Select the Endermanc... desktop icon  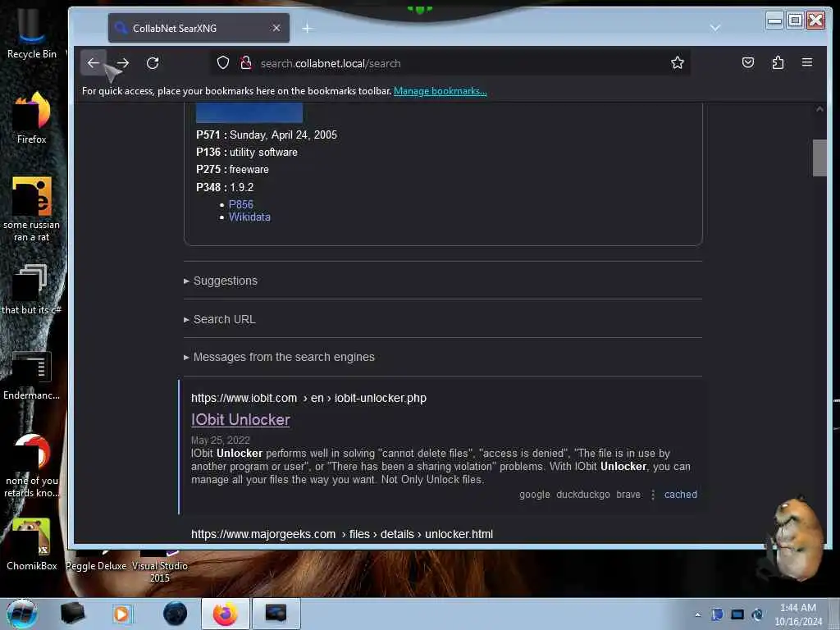[32, 376]
